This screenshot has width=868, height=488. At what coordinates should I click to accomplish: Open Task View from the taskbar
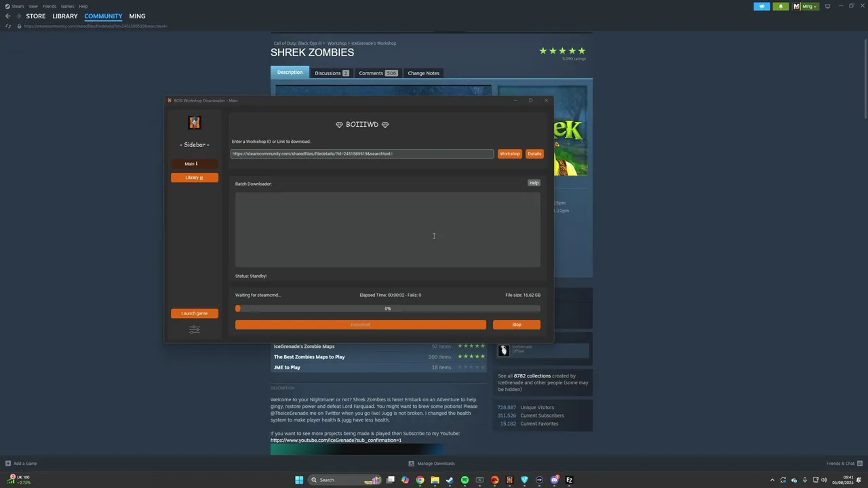(x=390, y=480)
